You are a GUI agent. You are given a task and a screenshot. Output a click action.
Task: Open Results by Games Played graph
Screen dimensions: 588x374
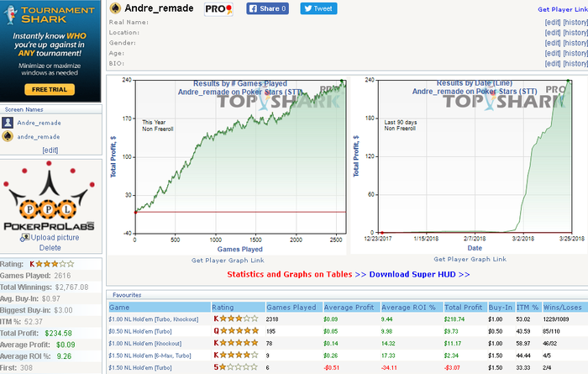pyautogui.click(x=228, y=166)
